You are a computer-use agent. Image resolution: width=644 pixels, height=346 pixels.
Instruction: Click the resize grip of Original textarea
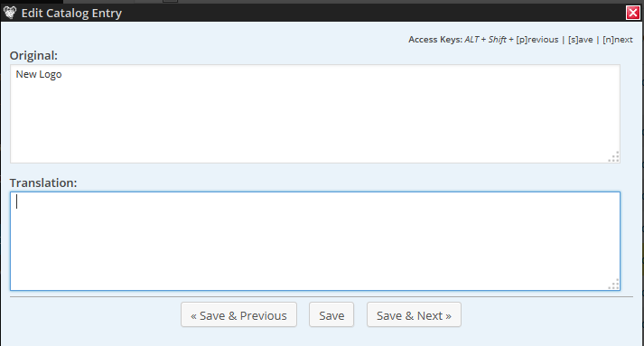[x=613, y=156]
